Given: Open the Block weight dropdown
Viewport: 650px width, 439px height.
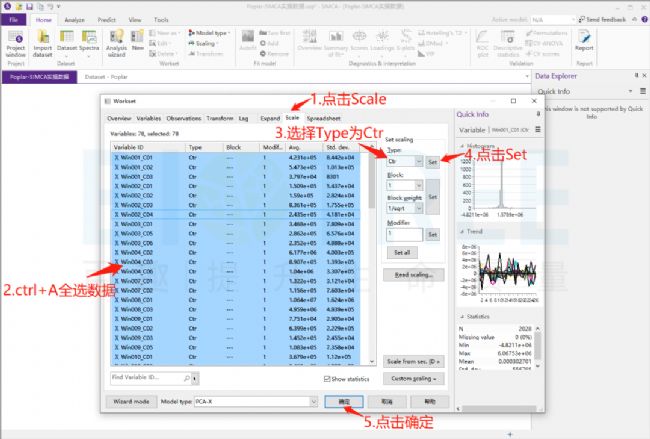Looking at the screenshot, I should coord(405,208).
